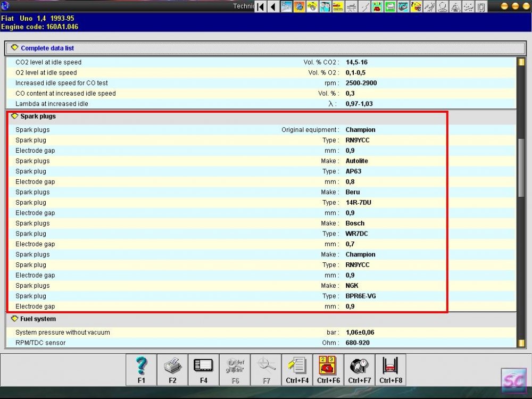Click the 'Original equipment :' label
Screen dimensions: 532x399
pyautogui.click(x=310, y=130)
